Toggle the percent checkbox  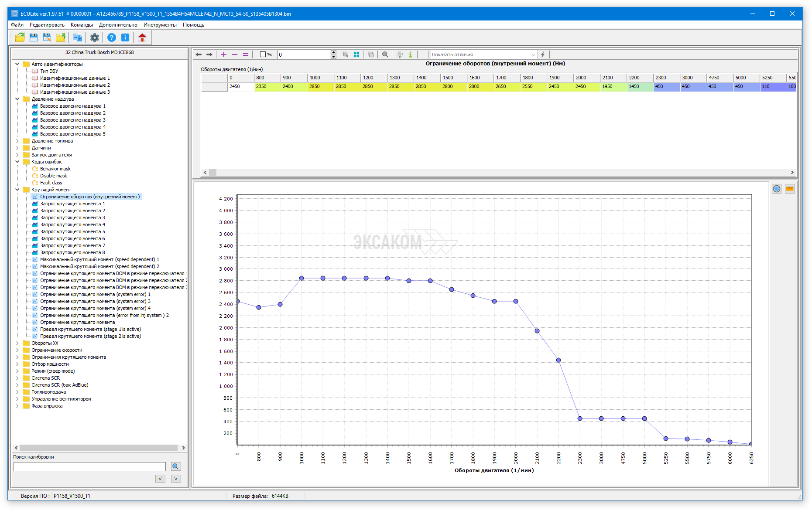pos(263,54)
